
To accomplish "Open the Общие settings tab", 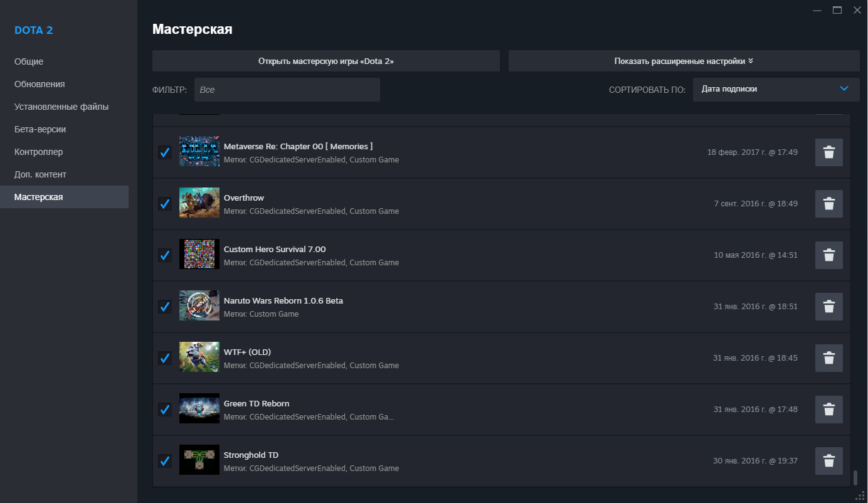I will click(x=64, y=61).
